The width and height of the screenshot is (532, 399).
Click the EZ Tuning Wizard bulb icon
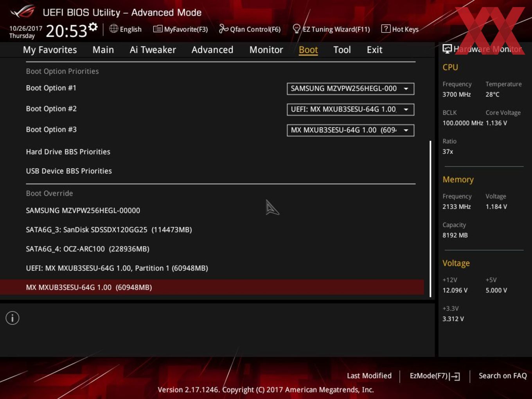tap(297, 29)
